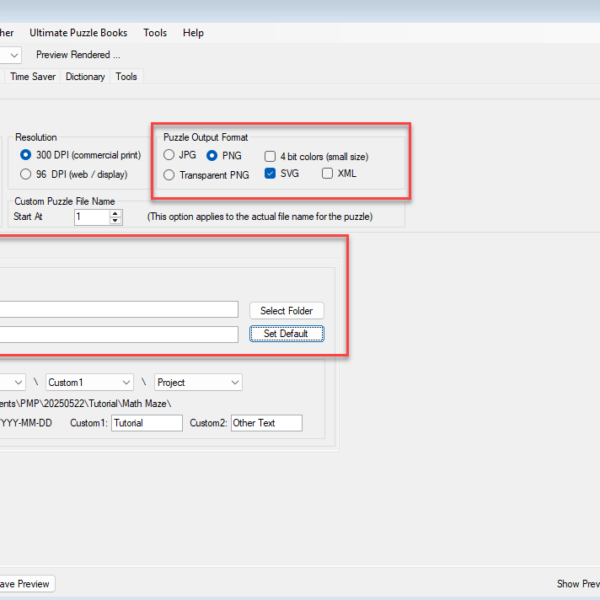Enable the XML output checkbox
The width and height of the screenshot is (600, 600).
328,174
